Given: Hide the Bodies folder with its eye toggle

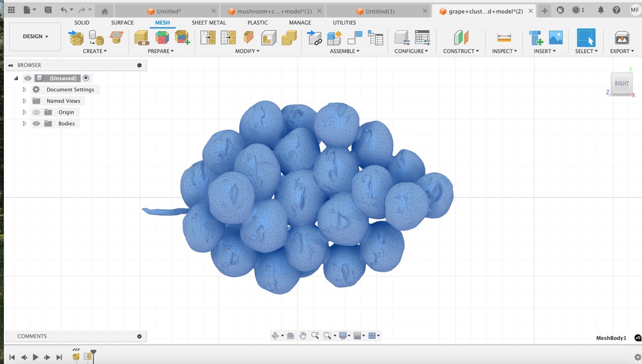Looking at the screenshot, I should pyautogui.click(x=36, y=123).
